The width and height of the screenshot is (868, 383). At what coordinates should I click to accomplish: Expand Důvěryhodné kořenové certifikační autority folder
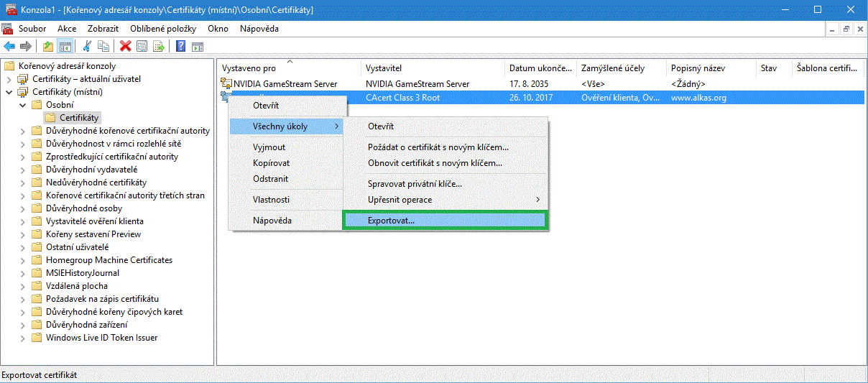pos(23,131)
